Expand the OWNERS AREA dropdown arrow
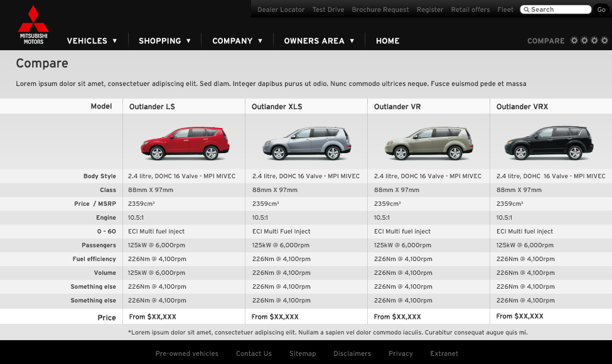 click(352, 41)
